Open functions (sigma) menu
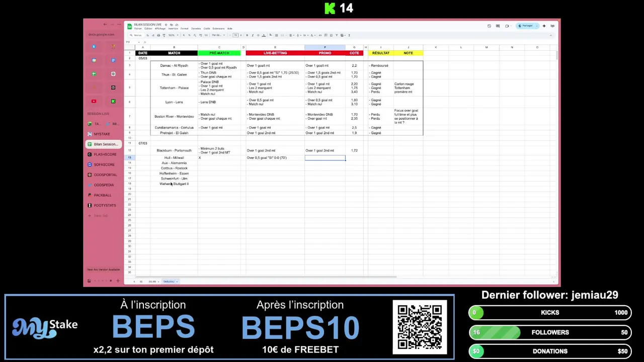Viewport: 644px width, 362px height. point(349,35)
